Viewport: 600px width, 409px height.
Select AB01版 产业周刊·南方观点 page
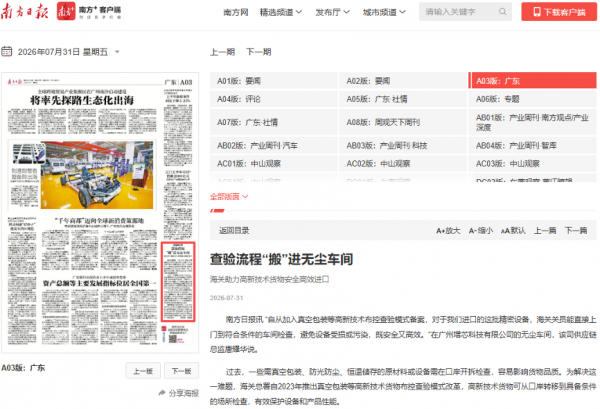tap(533, 122)
